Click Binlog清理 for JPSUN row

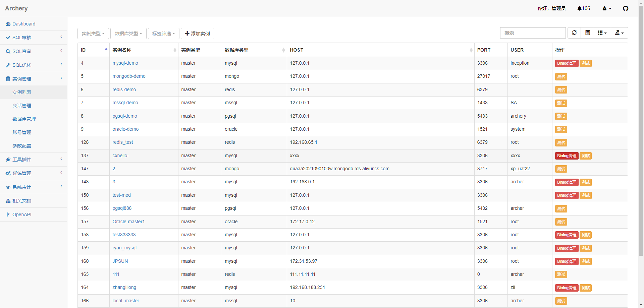pos(567,261)
